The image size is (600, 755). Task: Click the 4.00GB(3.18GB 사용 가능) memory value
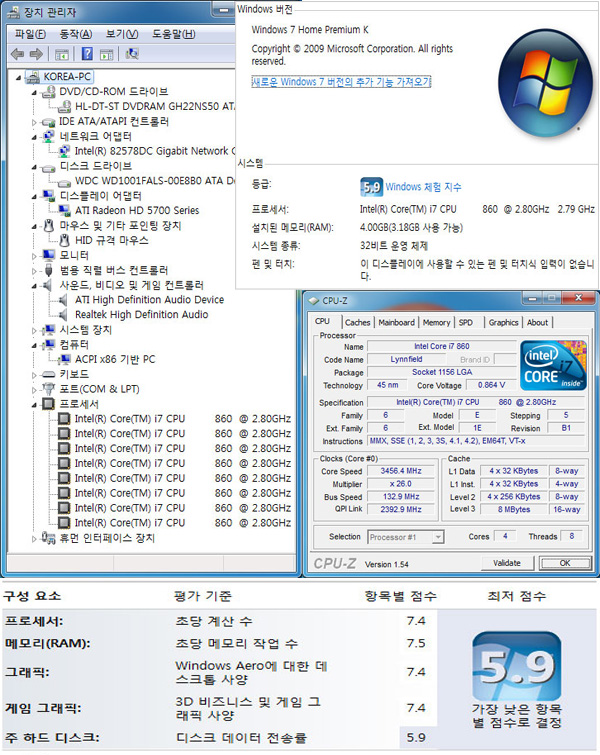411,227
